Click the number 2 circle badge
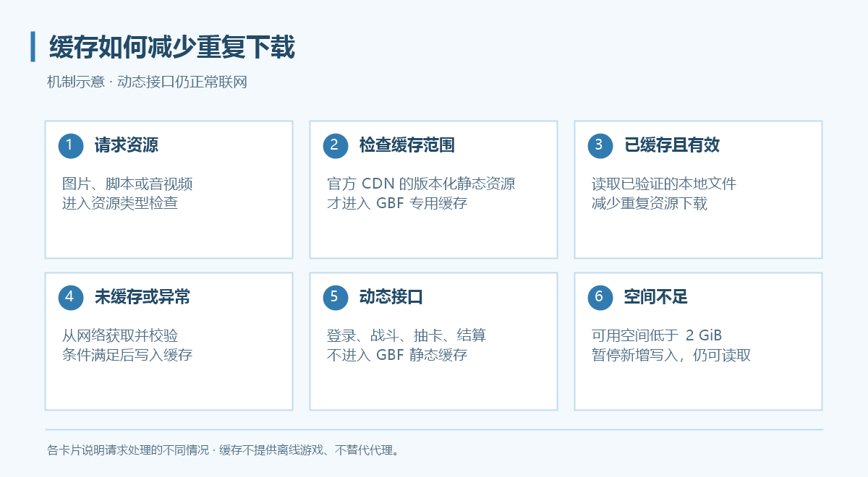This screenshot has height=477, width=868. (x=336, y=145)
